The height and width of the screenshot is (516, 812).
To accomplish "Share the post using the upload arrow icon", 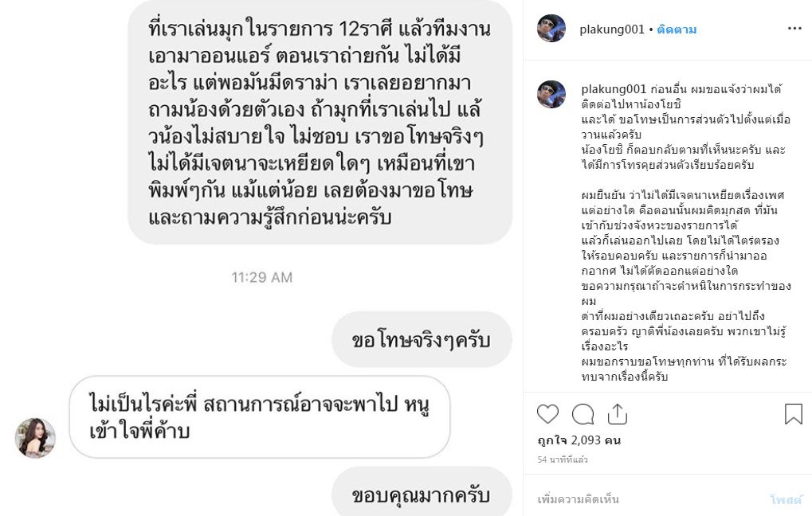I will [618, 414].
